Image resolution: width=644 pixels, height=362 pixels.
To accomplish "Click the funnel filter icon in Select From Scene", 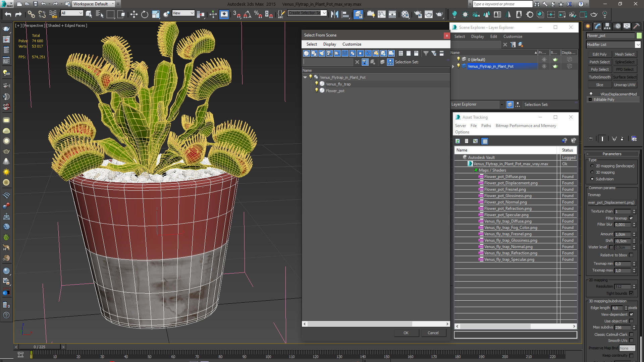I will (426, 53).
